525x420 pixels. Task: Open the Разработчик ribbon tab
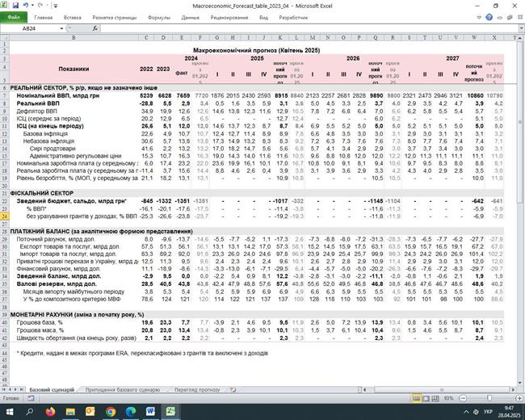pos(293,18)
